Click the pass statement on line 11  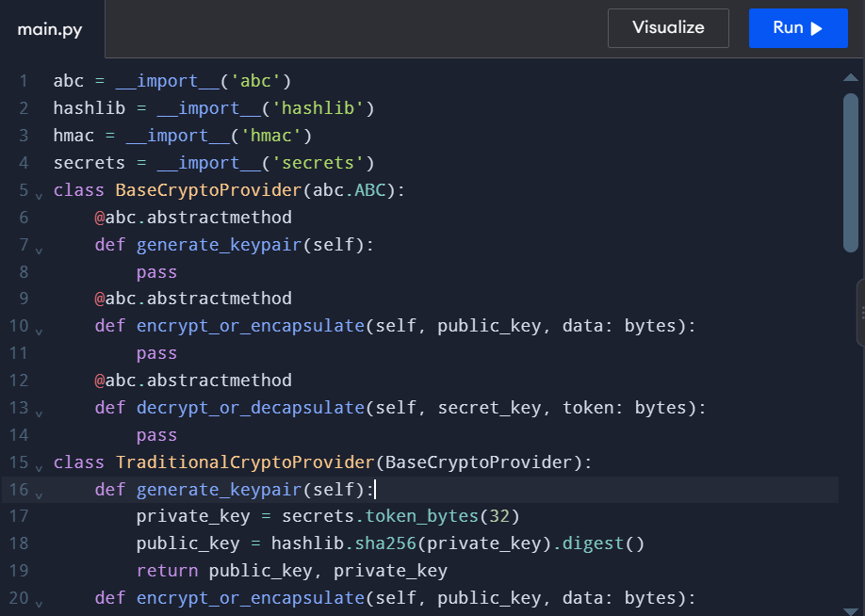(156, 353)
